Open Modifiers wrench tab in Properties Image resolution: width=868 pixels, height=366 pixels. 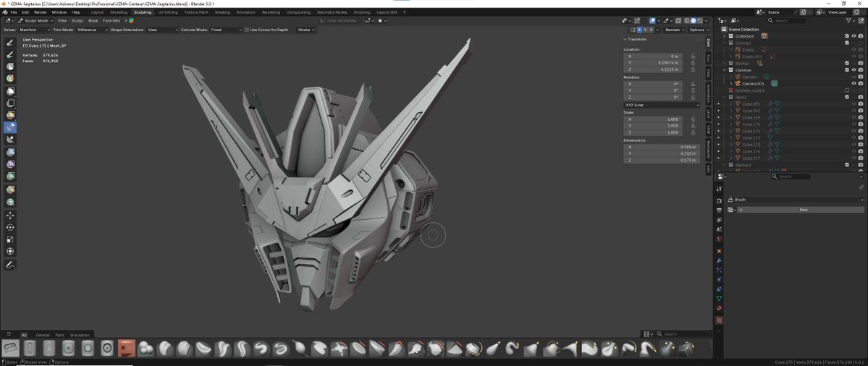tap(719, 260)
